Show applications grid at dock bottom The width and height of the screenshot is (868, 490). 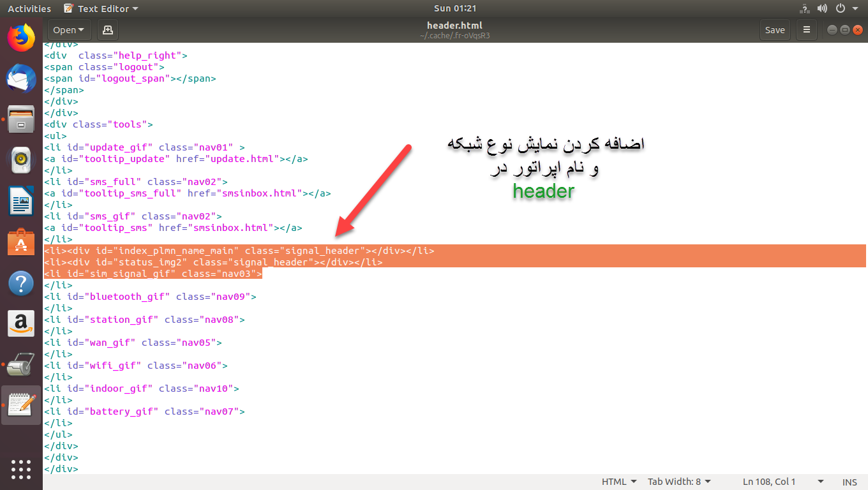[21, 468]
